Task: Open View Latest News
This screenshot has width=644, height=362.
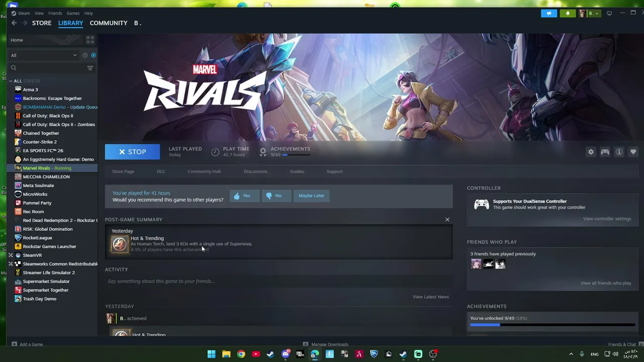Action: pyautogui.click(x=431, y=297)
